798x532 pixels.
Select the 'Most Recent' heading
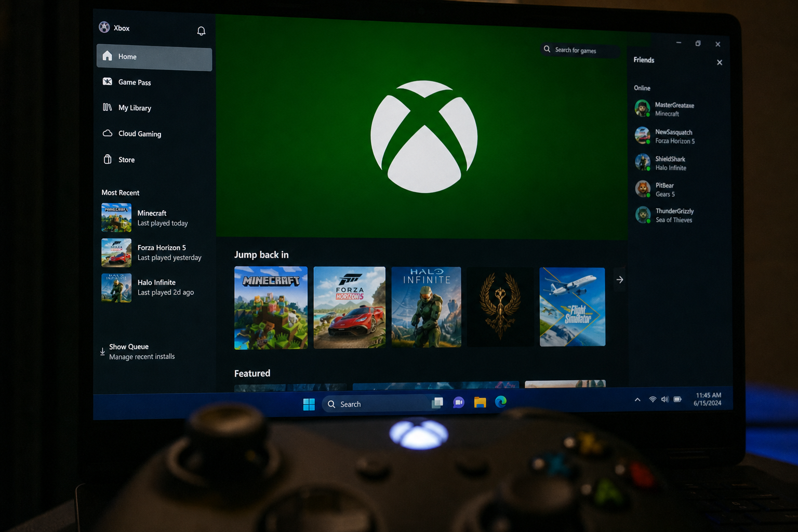(121, 193)
